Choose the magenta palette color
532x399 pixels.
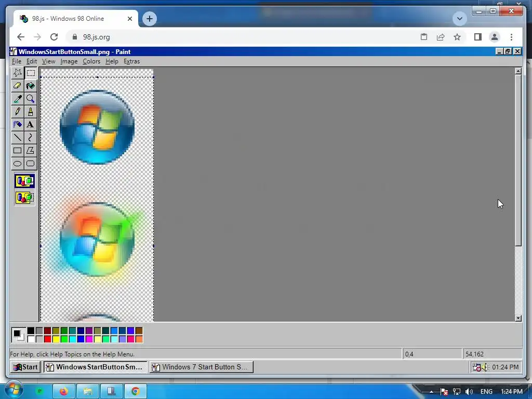(89, 339)
